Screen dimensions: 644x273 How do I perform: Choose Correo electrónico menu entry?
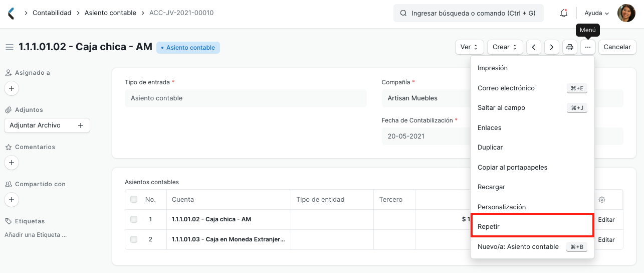[532, 88]
